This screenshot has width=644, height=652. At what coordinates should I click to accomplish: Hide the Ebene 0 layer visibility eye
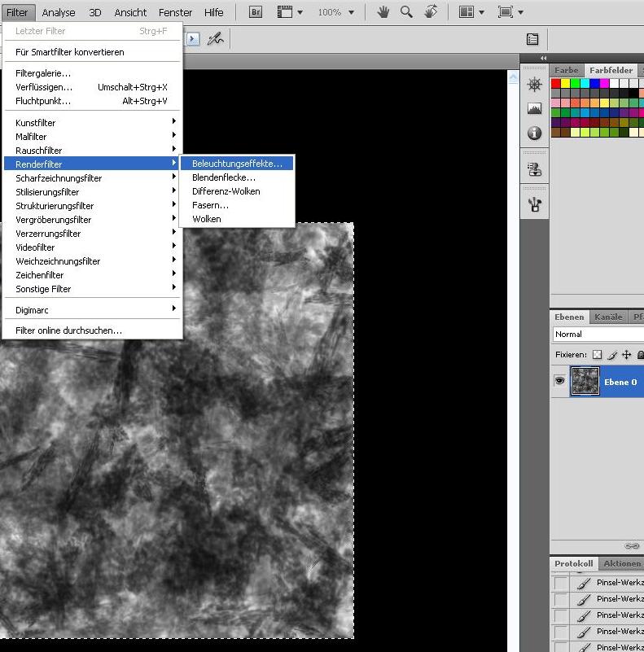pos(559,381)
